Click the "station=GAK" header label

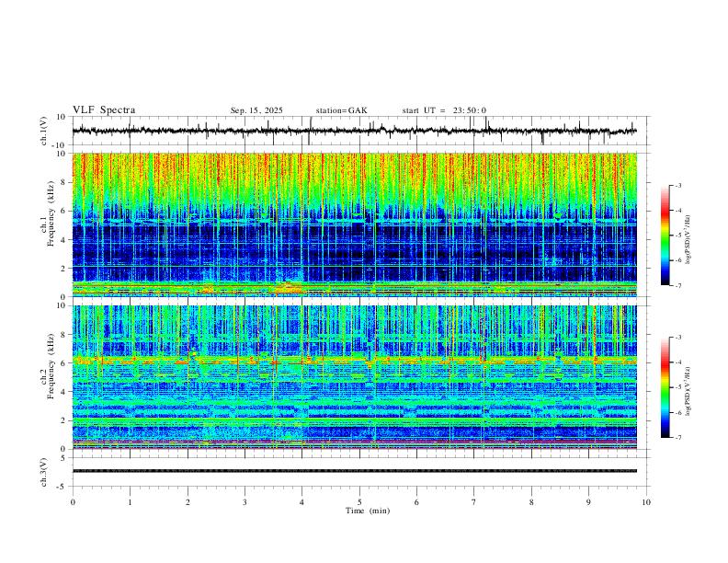click(x=341, y=110)
